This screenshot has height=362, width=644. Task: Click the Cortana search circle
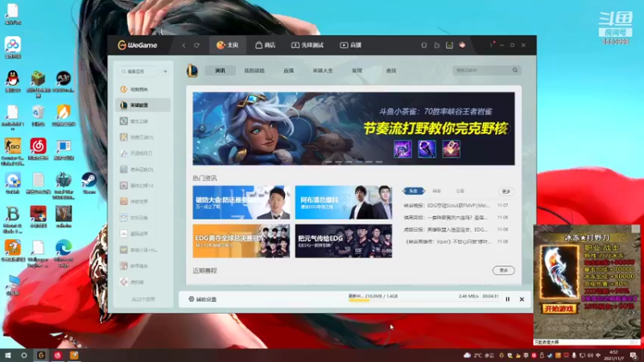24,355
